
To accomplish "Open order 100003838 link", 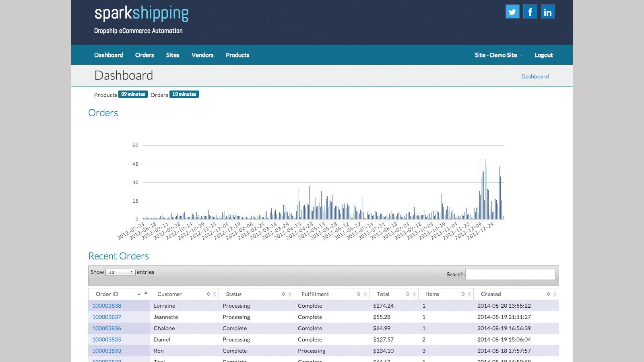I will [x=107, y=306].
